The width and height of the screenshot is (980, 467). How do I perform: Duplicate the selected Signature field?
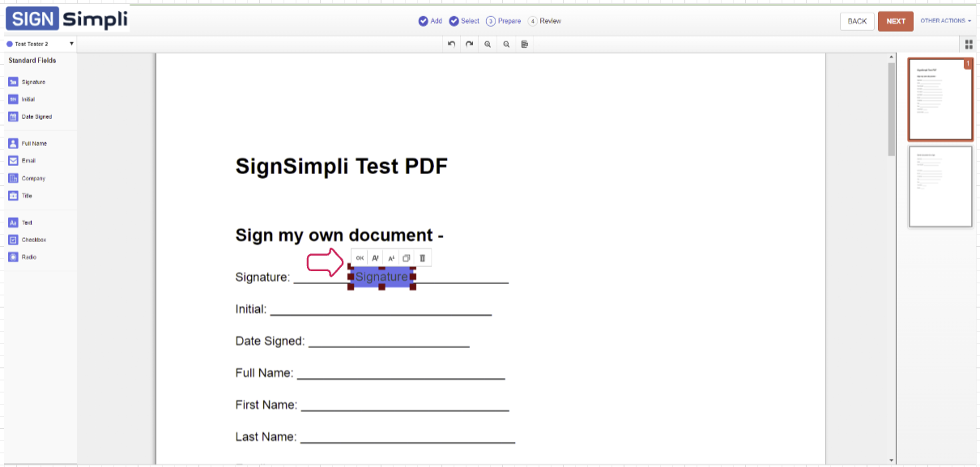[x=407, y=258]
